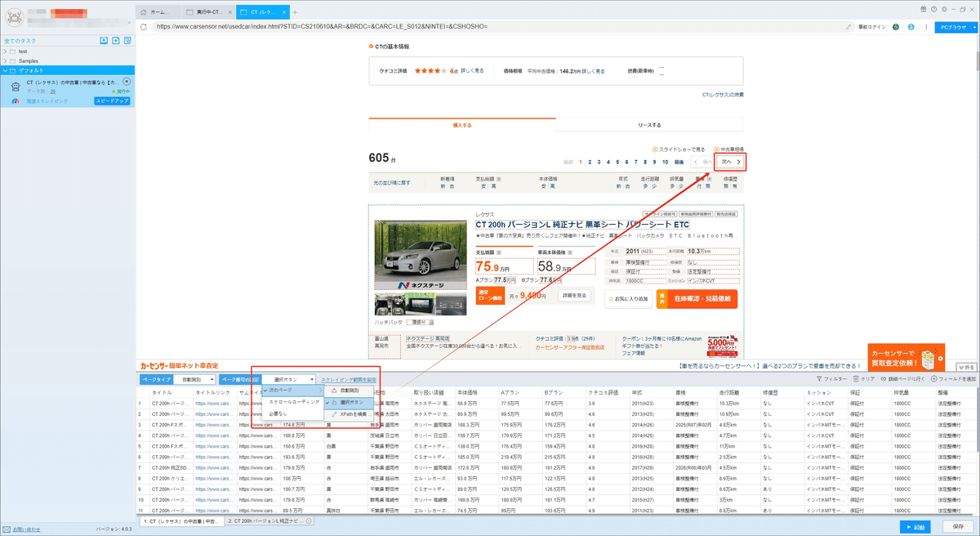Click the edit pencil icon in address bar

click(x=849, y=27)
